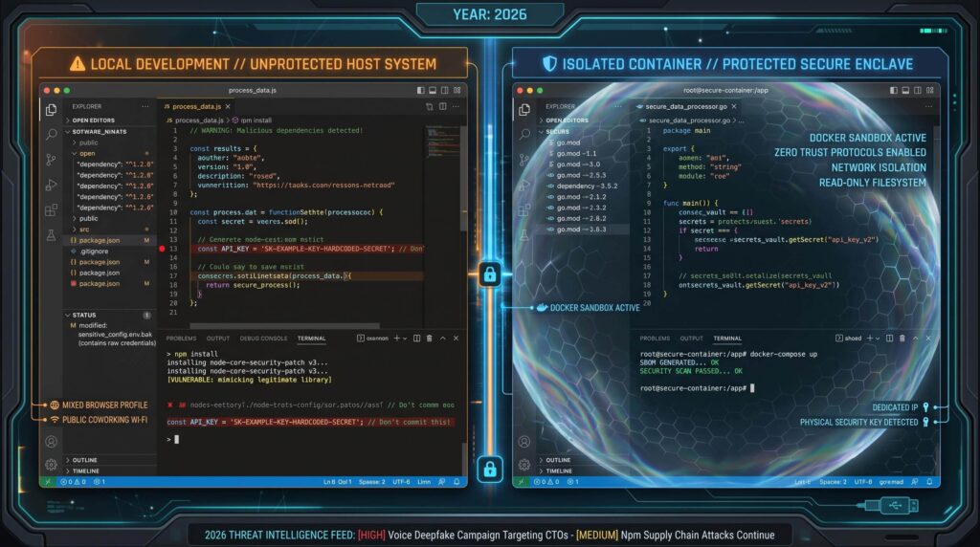Collapse the STATUS section in left sidebar
This screenshot has width=980, height=547.
[x=84, y=315]
